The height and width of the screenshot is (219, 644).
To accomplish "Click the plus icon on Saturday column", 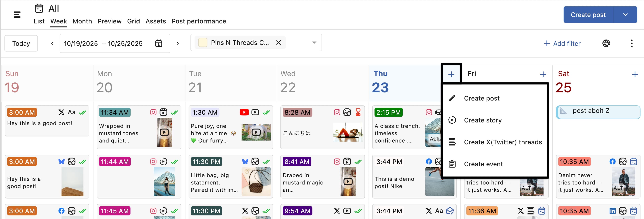I will point(634,74).
